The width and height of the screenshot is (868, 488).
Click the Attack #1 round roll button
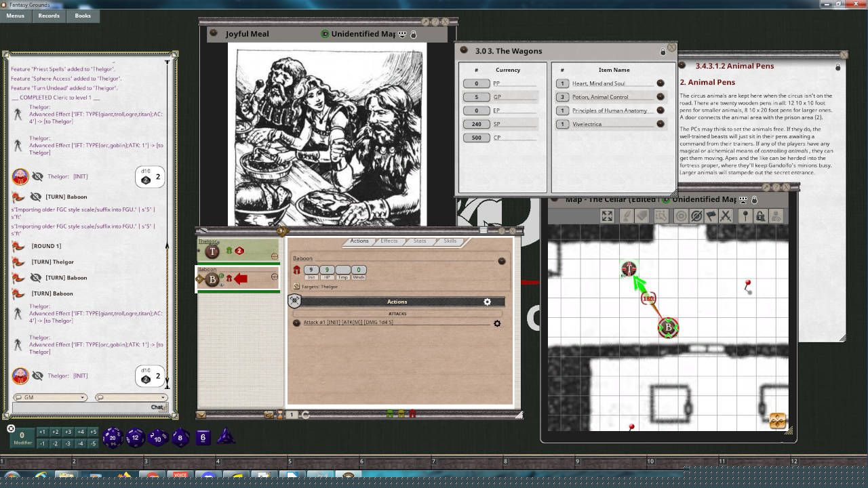tap(296, 323)
